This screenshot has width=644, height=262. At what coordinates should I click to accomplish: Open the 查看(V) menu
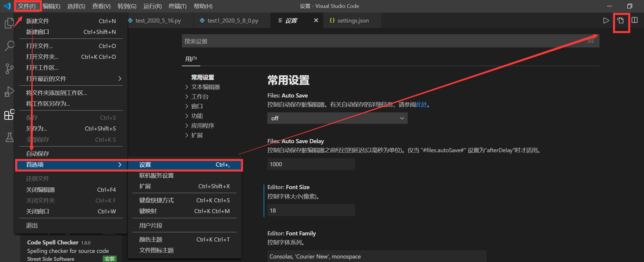point(101,6)
